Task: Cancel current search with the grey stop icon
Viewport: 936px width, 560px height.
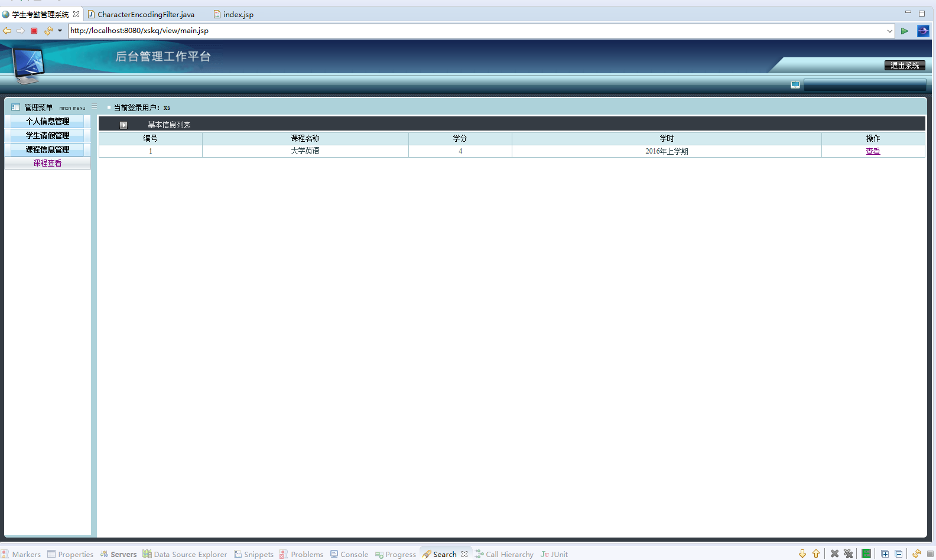Action: 930,554
